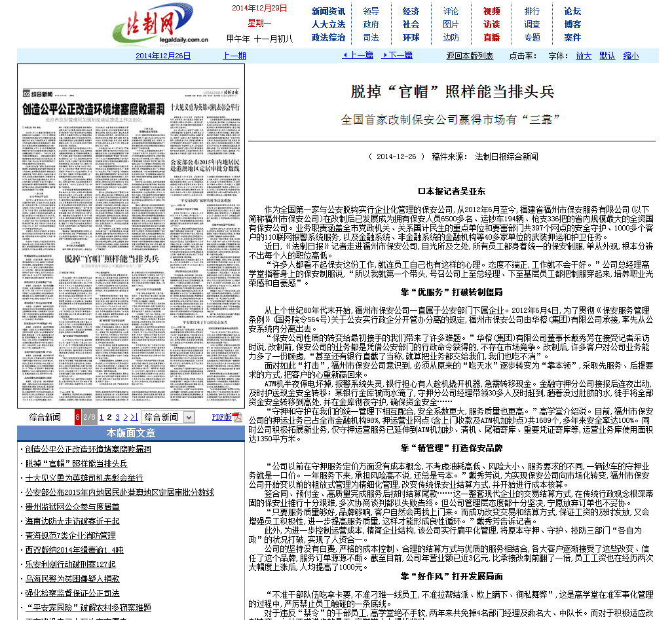Open article 公安部公布2015年内地居民赴港澳地区定居审批分数线

point(120,492)
